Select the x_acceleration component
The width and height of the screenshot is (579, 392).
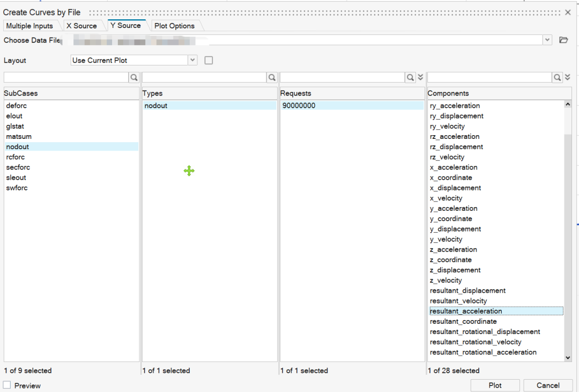496,167
